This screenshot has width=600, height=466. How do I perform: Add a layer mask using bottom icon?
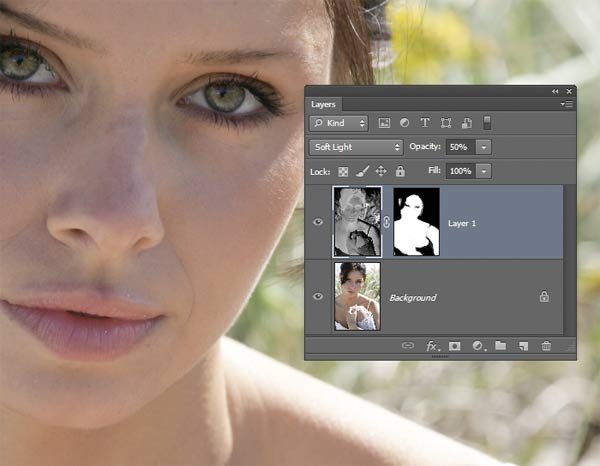[455, 346]
